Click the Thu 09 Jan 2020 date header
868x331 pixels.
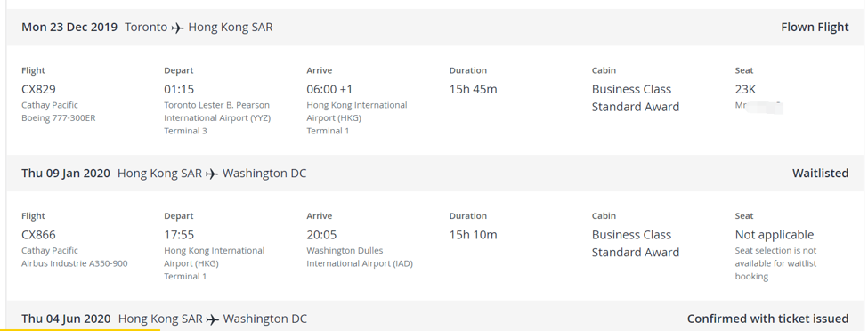tap(66, 174)
